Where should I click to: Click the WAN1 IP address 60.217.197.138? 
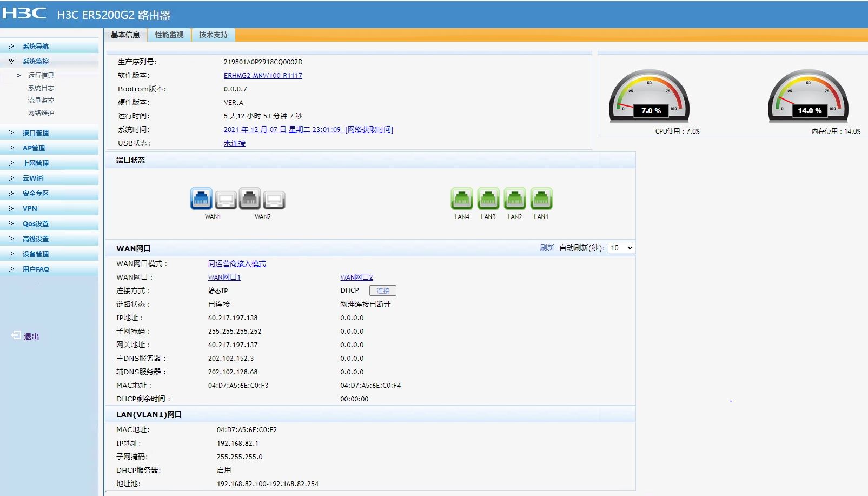pos(233,318)
